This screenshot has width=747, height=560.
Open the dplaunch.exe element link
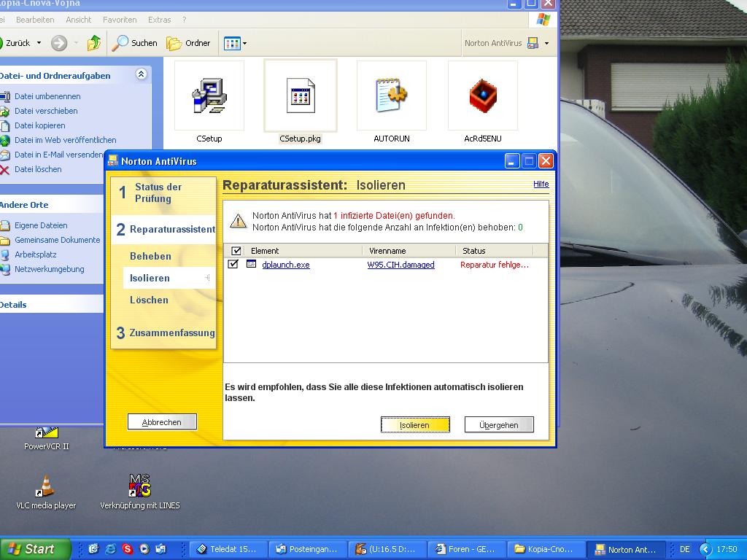pos(286,265)
